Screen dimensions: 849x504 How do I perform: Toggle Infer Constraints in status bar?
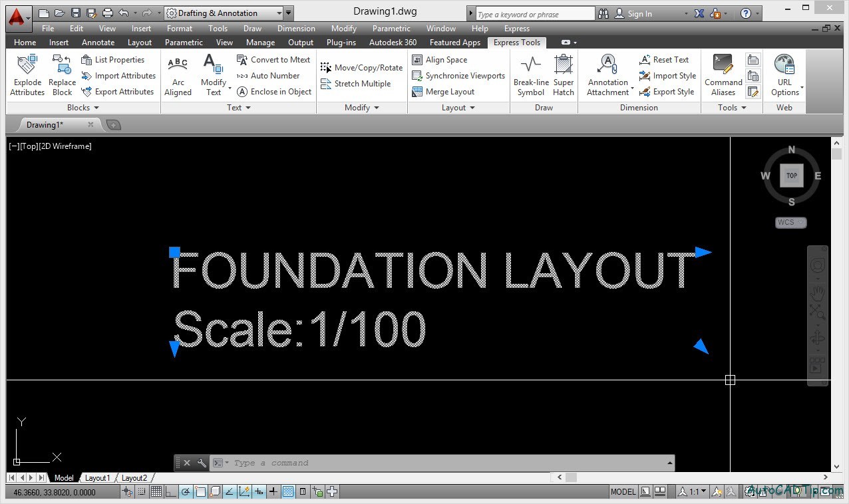127,492
